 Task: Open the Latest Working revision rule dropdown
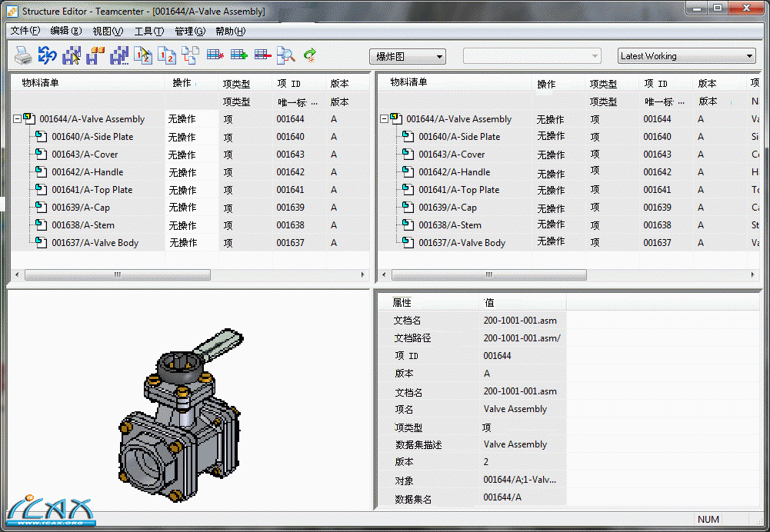[687, 56]
